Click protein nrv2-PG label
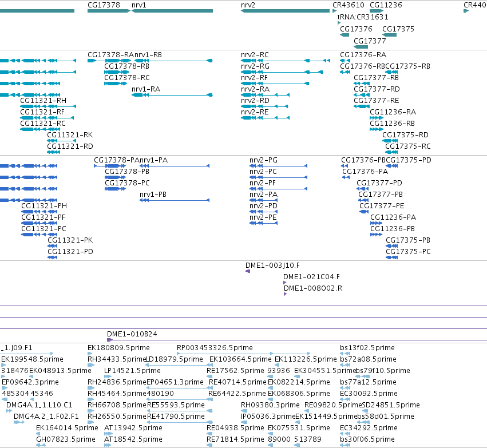This screenshot has width=487, height=448. [263, 160]
